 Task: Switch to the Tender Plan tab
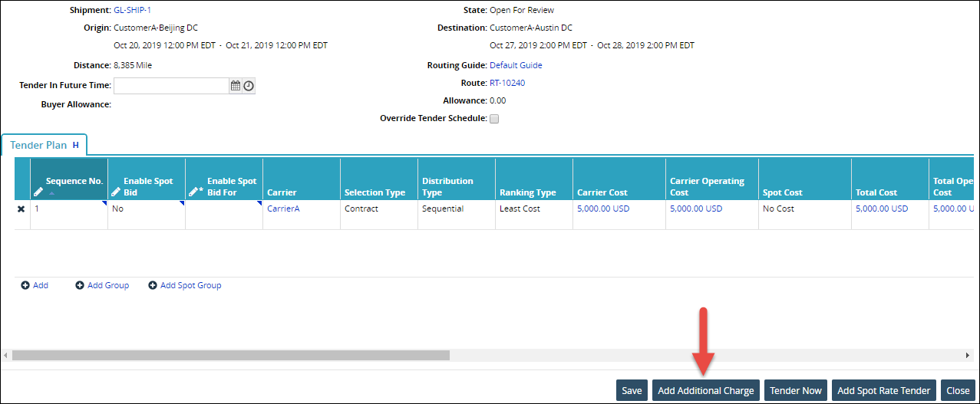tap(45, 145)
